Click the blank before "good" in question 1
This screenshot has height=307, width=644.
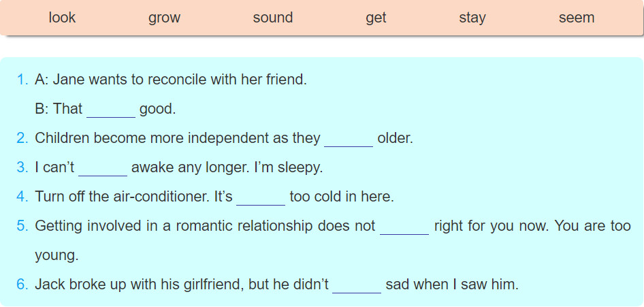click(x=111, y=110)
